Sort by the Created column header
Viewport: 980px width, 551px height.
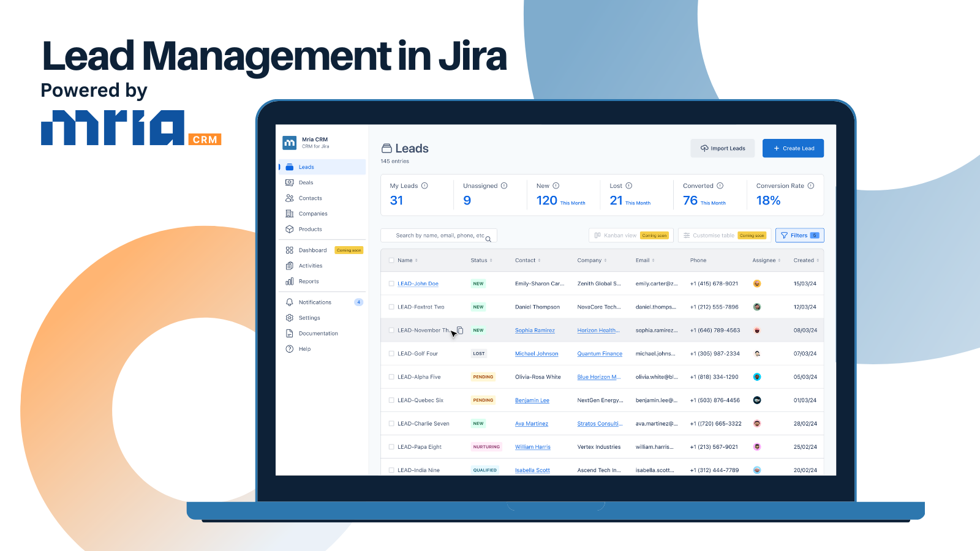click(x=806, y=260)
